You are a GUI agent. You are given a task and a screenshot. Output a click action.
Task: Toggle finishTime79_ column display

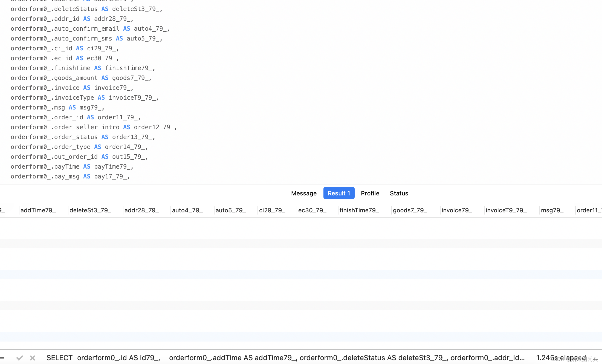(x=360, y=210)
